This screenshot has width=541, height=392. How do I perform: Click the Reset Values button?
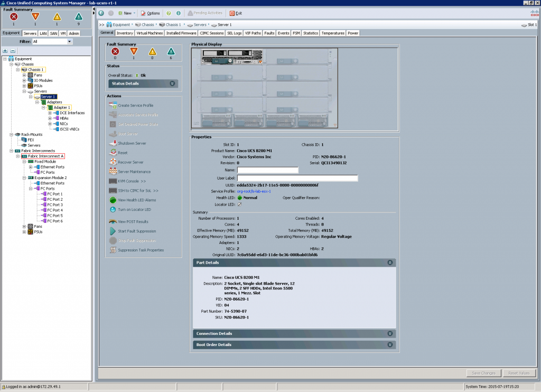click(x=519, y=373)
